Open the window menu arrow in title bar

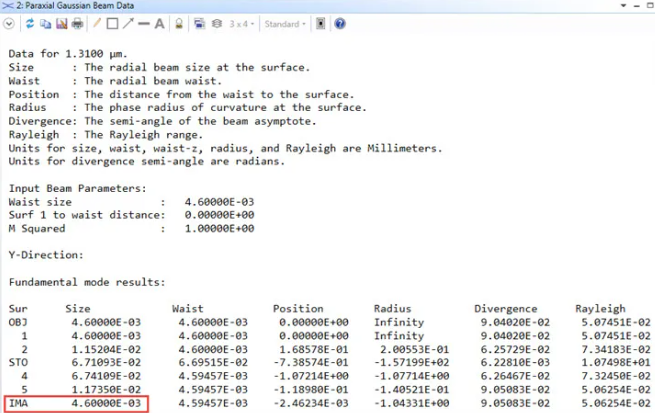click(x=623, y=5)
